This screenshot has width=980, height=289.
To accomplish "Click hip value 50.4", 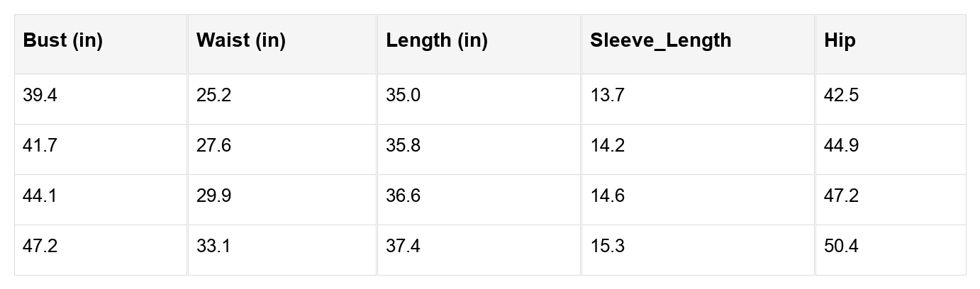I will (x=841, y=246).
